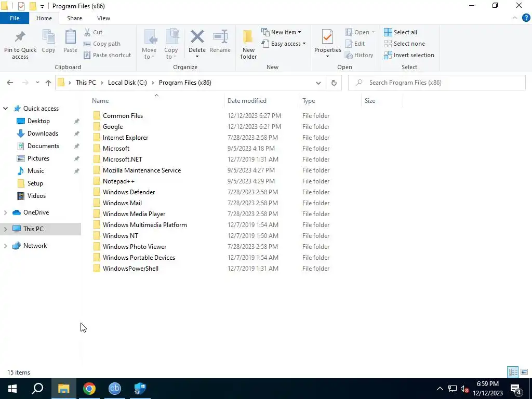Click This PC in the address breadcrumb

click(x=86, y=83)
